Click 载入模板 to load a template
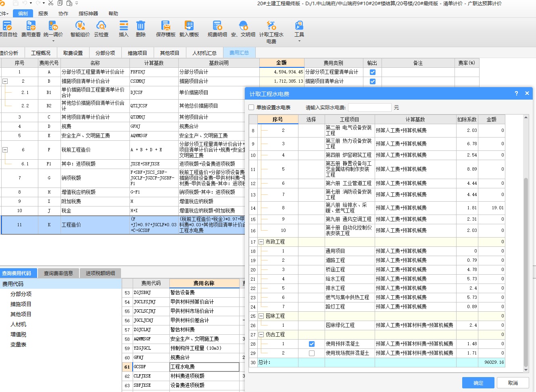This screenshot has height=392, width=536. pyautogui.click(x=189, y=29)
